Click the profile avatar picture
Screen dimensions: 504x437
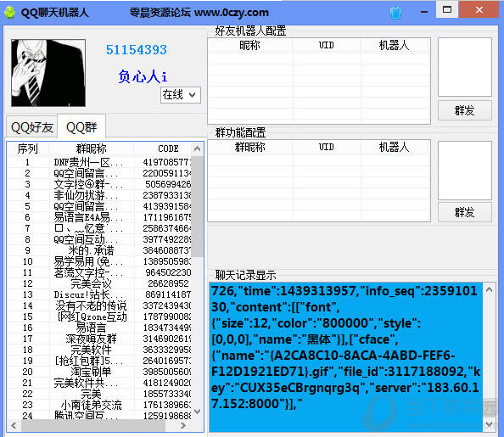(48, 73)
